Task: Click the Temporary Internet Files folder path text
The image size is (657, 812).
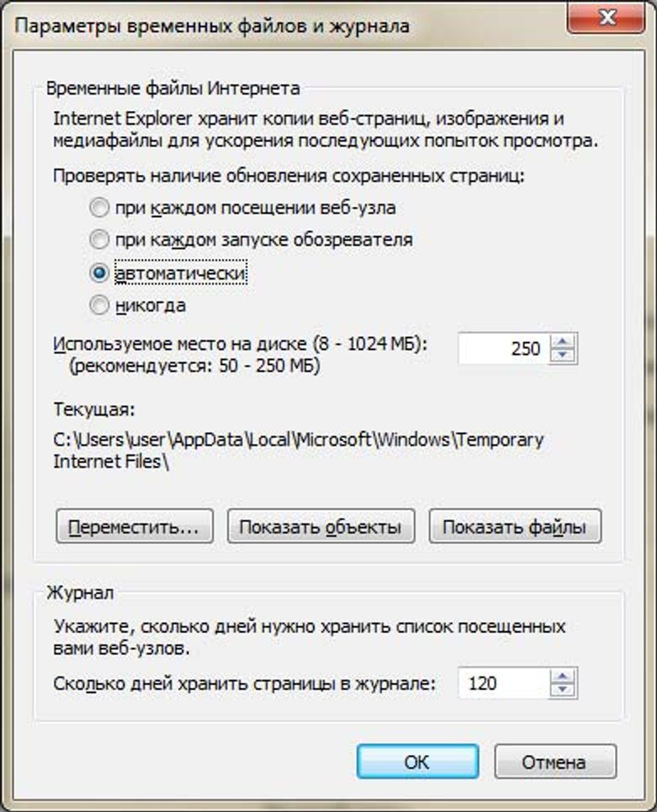Action: click(298, 440)
